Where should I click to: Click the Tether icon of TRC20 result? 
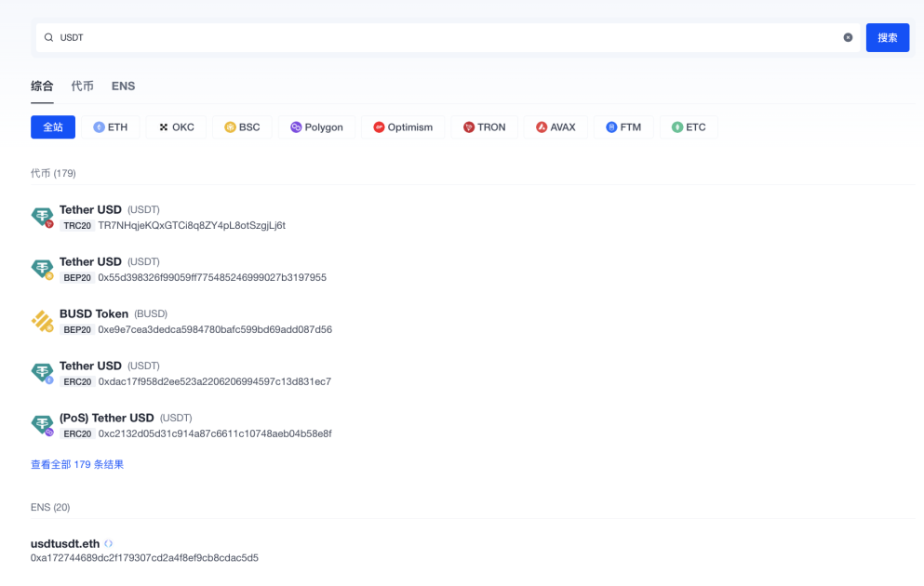(x=43, y=218)
